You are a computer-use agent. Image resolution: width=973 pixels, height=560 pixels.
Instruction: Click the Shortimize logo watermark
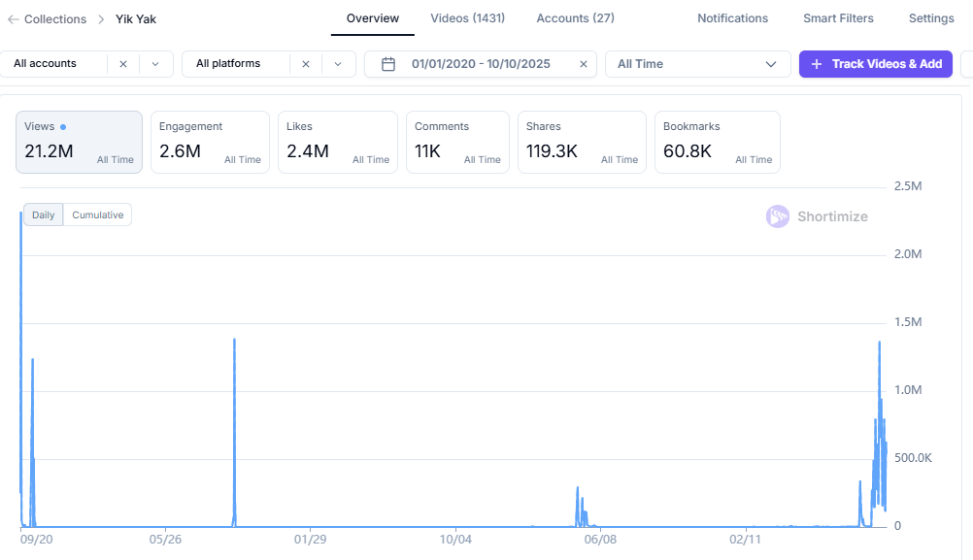778,216
